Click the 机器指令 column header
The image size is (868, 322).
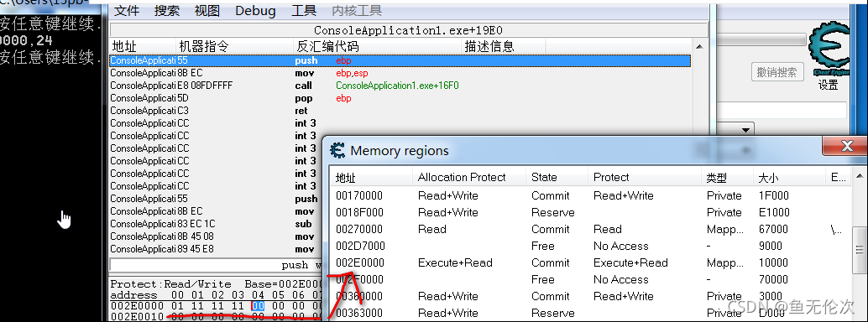point(235,46)
